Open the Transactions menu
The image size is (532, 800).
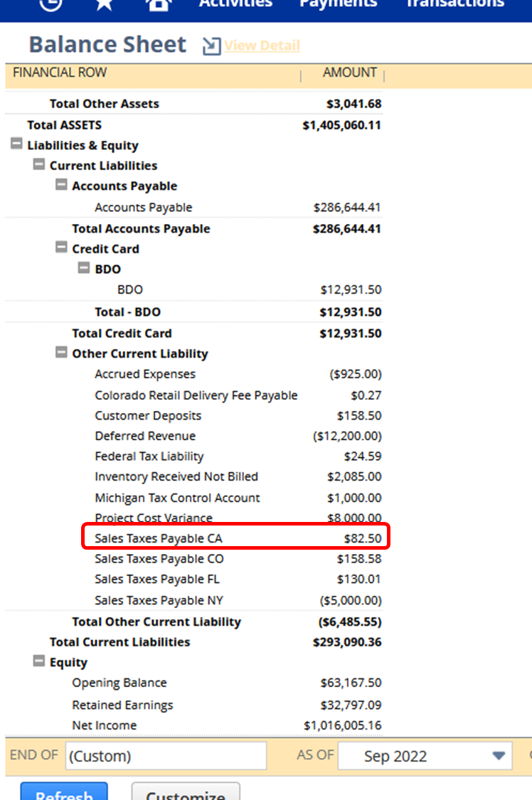click(455, 4)
